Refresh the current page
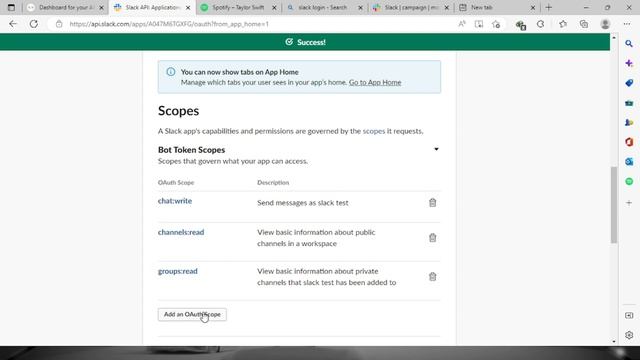 (33, 24)
